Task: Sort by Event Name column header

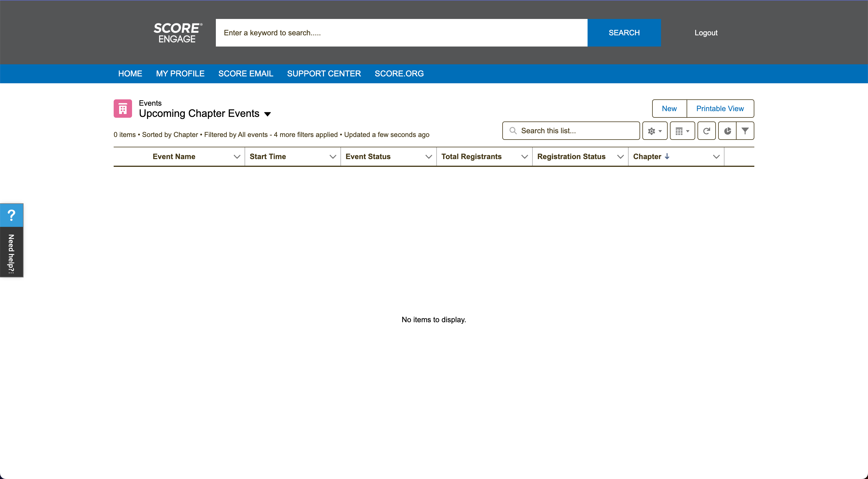Action: pyautogui.click(x=174, y=157)
